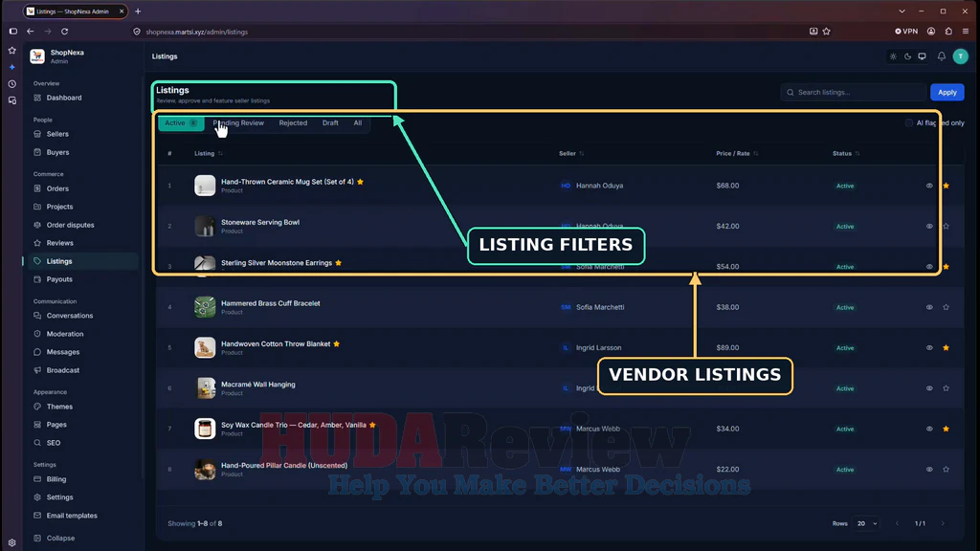Collapse the sidebar
This screenshot has height=551, width=980.
(x=60, y=538)
